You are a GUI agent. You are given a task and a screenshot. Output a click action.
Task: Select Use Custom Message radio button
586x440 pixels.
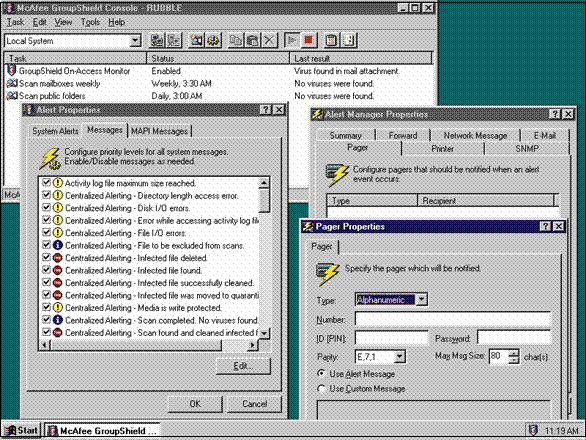[x=321, y=389]
